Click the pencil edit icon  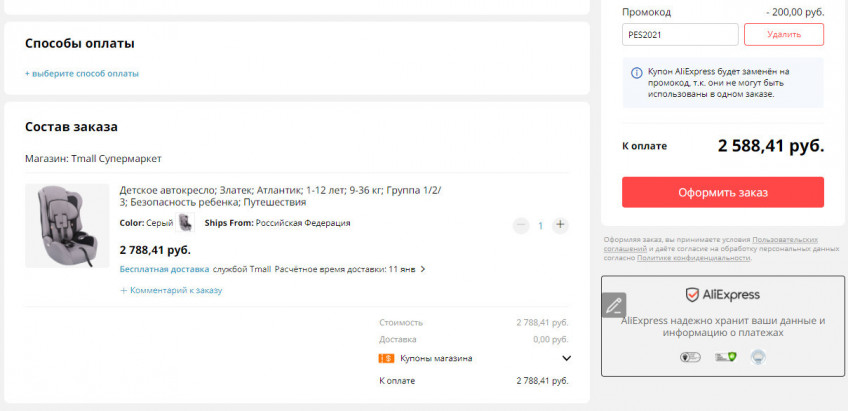614,306
